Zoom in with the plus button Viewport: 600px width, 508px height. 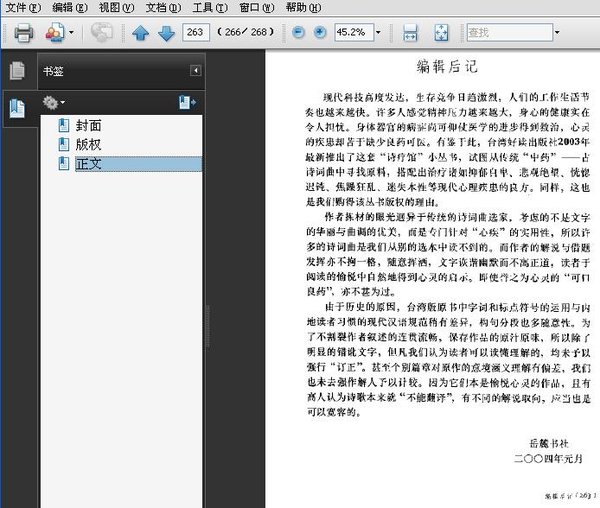point(320,32)
